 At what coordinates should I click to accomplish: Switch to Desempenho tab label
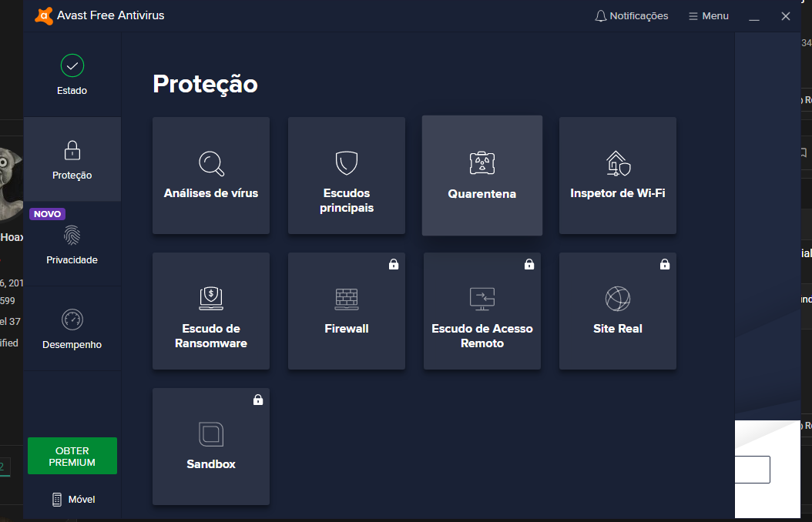coord(72,345)
